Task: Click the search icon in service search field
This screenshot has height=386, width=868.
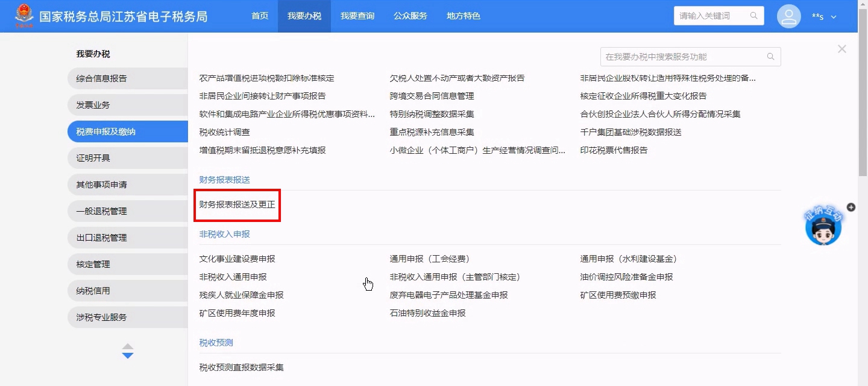Action: [x=770, y=57]
